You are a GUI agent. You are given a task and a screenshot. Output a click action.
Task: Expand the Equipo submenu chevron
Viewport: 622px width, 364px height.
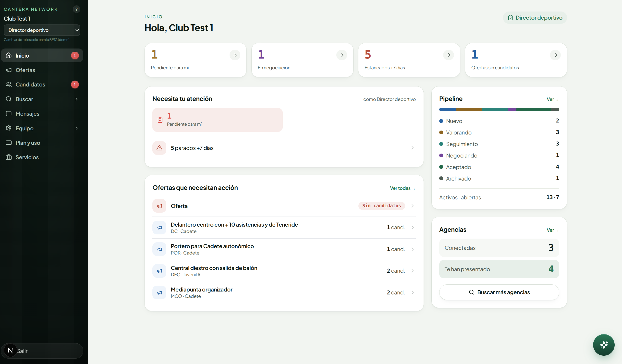(x=76, y=128)
